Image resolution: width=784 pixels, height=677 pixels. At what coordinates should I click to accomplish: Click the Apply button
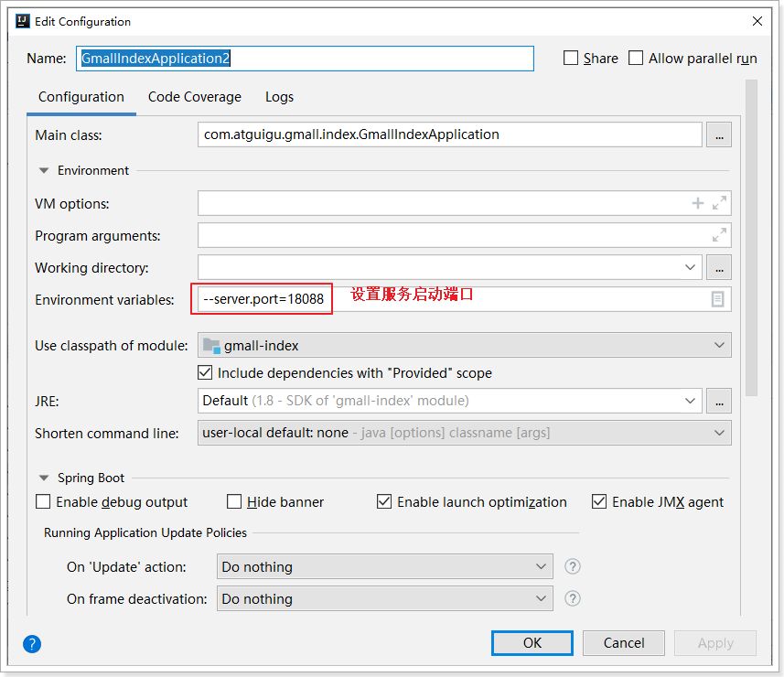click(x=715, y=643)
